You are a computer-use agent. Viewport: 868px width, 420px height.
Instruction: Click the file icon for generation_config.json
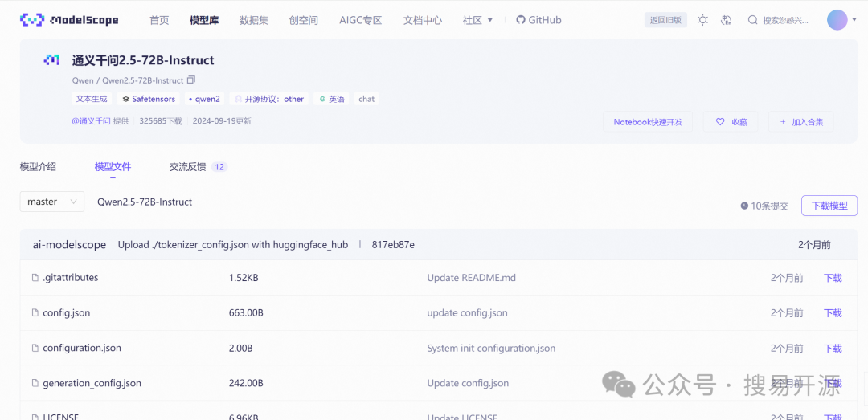coord(35,383)
